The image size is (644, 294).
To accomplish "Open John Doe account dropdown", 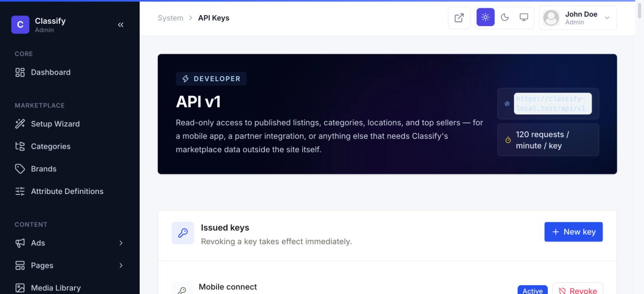I will [x=578, y=18].
